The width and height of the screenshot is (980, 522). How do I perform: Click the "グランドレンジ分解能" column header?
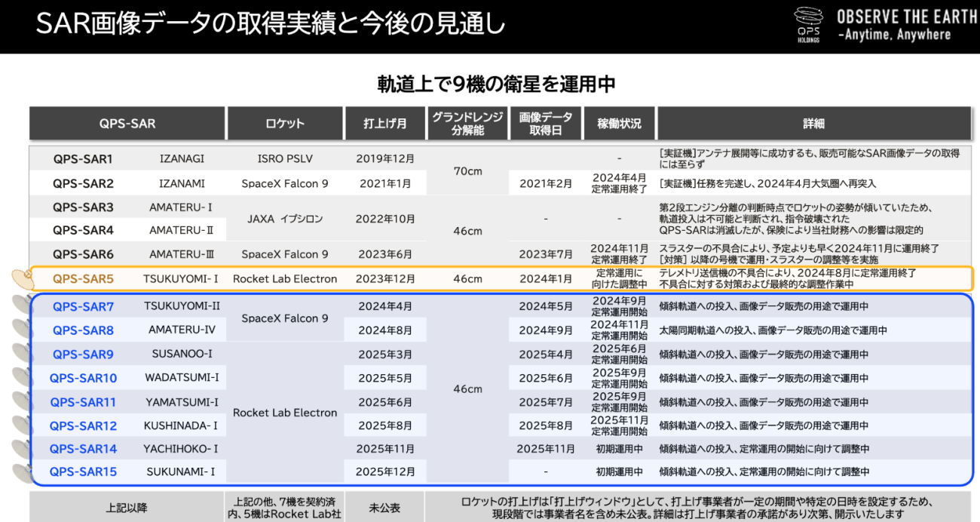coord(467,123)
